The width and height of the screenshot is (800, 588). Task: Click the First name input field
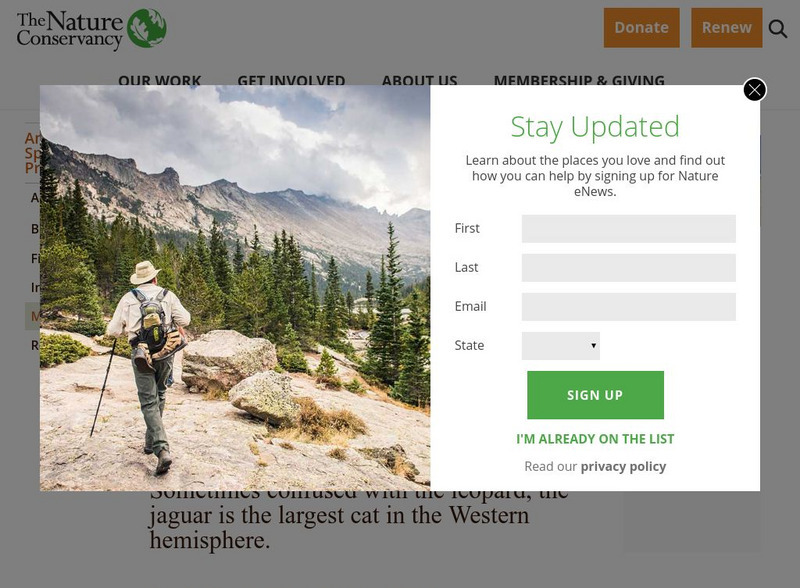coord(628,229)
